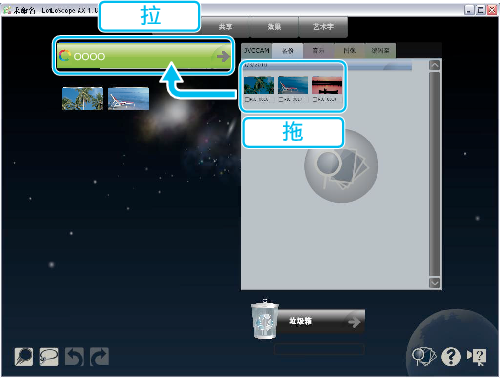Select the palm tree thumbnail on the desktop

(x=82, y=99)
